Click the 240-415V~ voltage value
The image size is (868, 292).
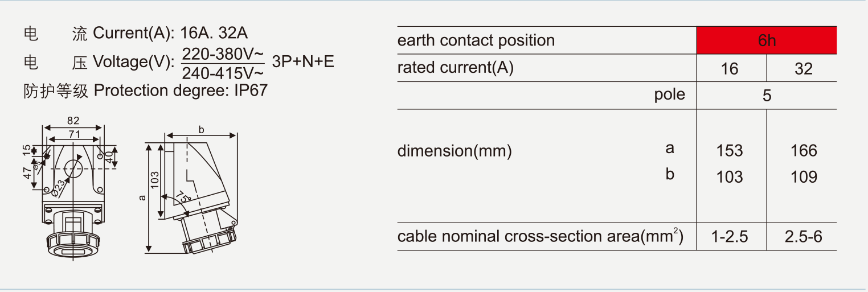(223, 72)
